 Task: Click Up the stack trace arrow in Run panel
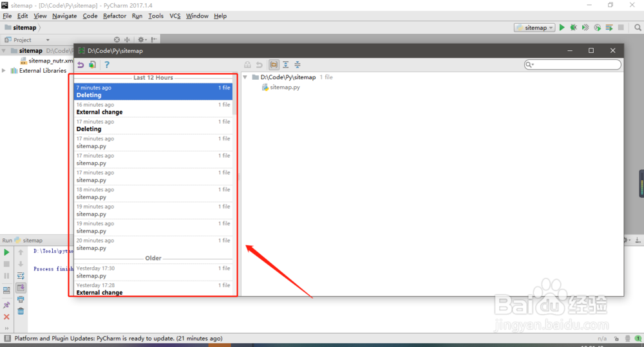click(21, 252)
